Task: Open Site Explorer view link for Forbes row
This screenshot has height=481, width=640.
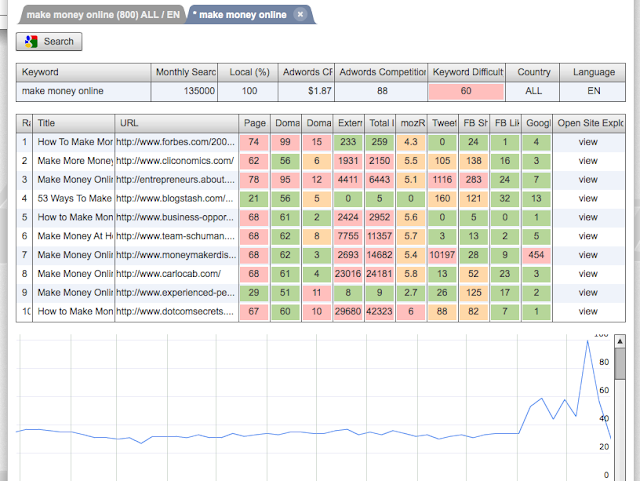Action: [x=588, y=143]
